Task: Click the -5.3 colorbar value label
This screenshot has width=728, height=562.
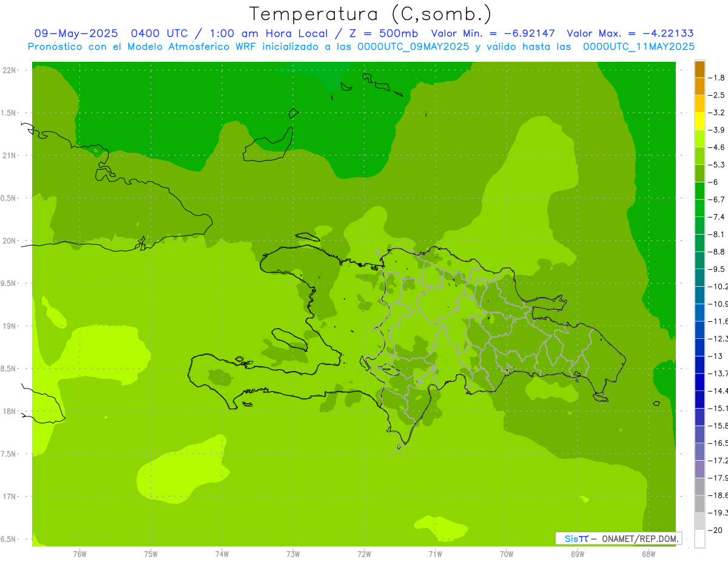Action: click(x=717, y=164)
